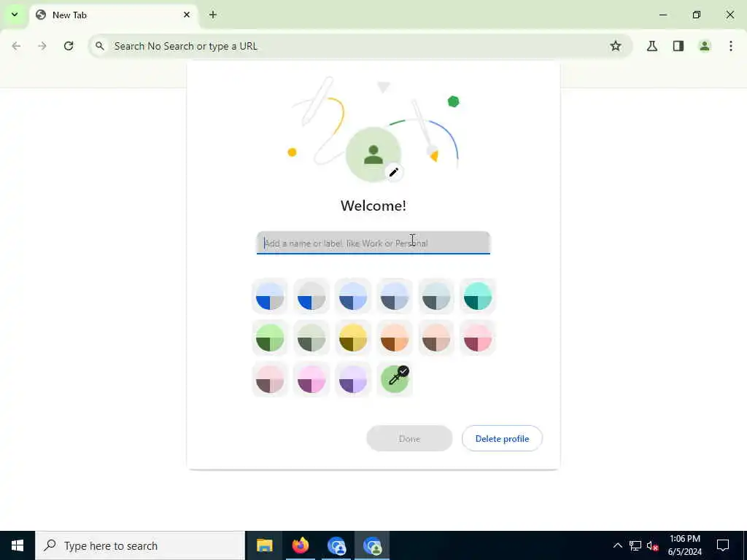Select the sage grey-green theme swatch
This screenshot has width=747, height=560.
point(311,338)
